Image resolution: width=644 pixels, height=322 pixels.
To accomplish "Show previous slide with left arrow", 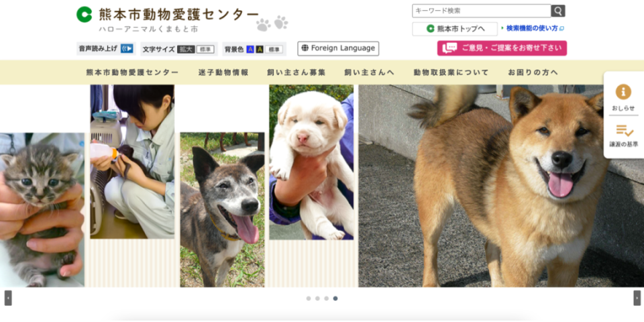I will 8,298.
